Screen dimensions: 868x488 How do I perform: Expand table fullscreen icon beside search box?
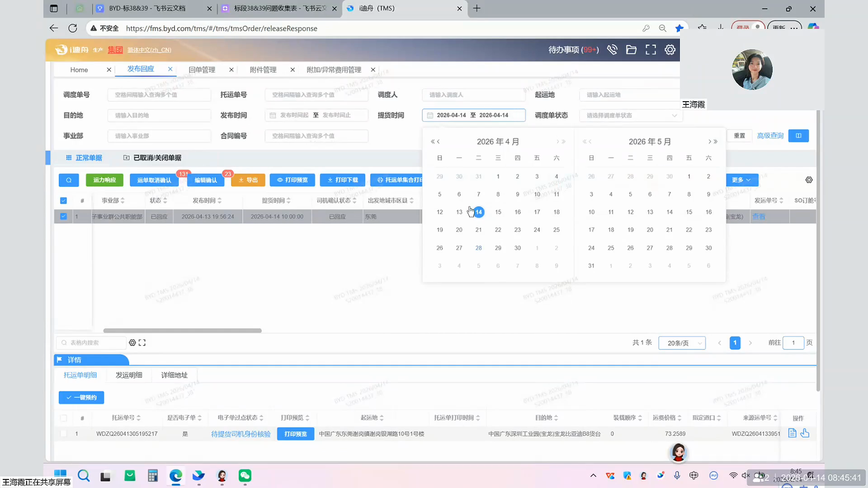pyautogui.click(x=142, y=343)
